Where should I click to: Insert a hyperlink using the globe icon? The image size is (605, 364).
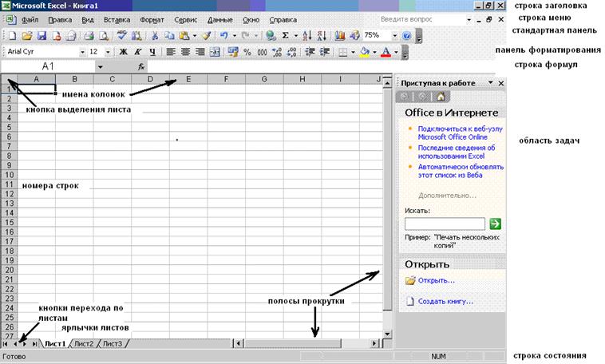point(271,35)
